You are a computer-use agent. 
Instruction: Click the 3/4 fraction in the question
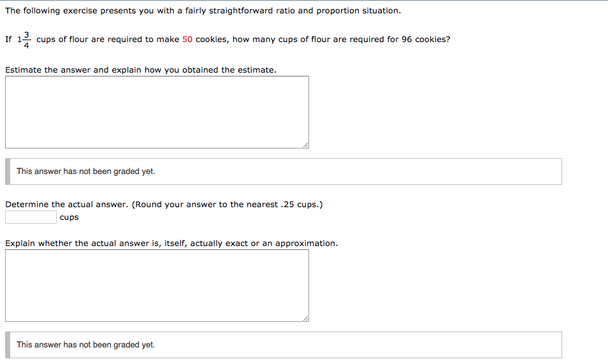(26, 40)
